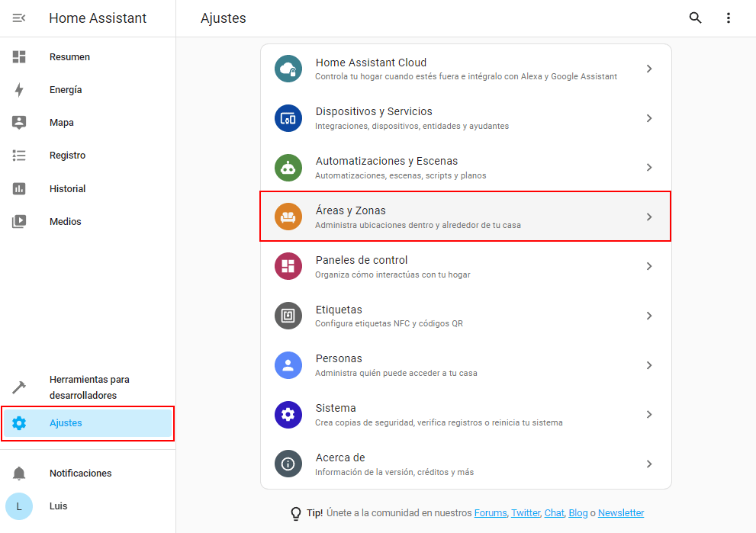The height and width of the screenshot is (533, 756).
Task: Follow the Newsletter link
Action: pos(621,513)
